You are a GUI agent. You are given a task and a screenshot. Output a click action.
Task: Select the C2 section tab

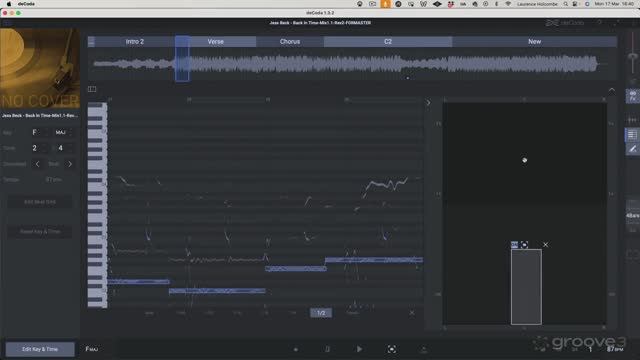point(388,42)
